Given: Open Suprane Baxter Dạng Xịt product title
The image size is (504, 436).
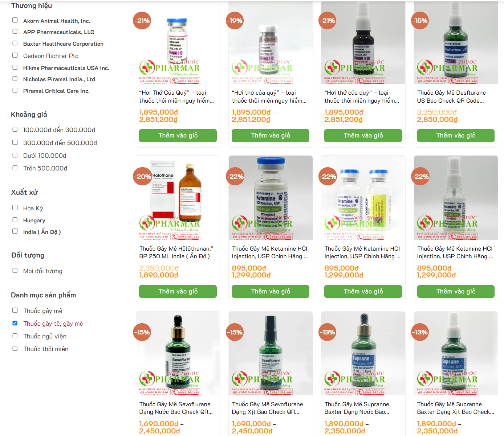Looking at the screenshot, I should pos(456,408).
